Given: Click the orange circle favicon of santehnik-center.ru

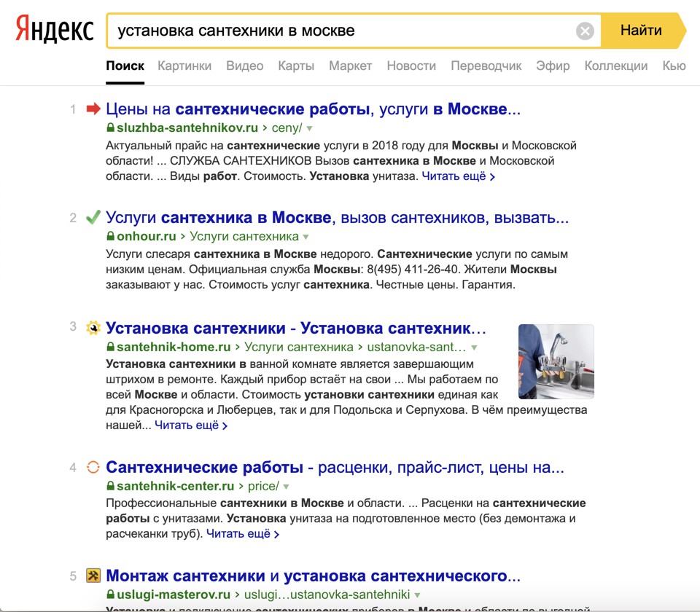Looking at the screenshot, I should (x=93, y=467).
